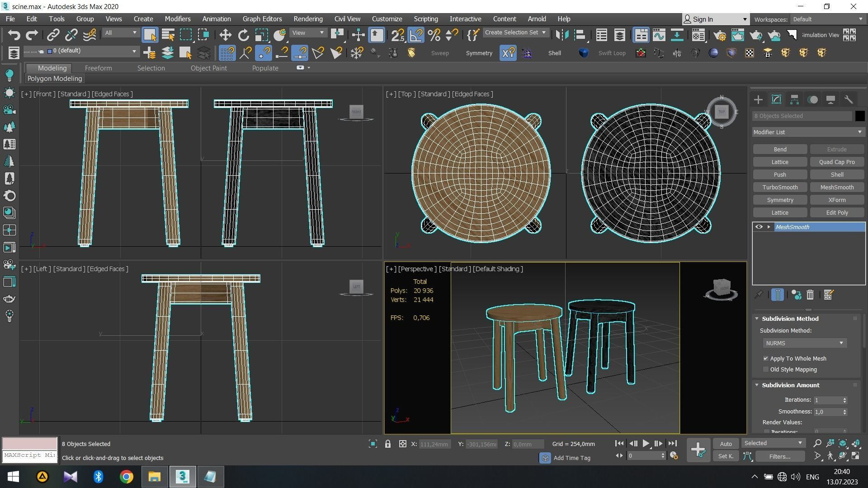
Task: Open the Hierarchy command panel tab
Action: pos(794,99)
